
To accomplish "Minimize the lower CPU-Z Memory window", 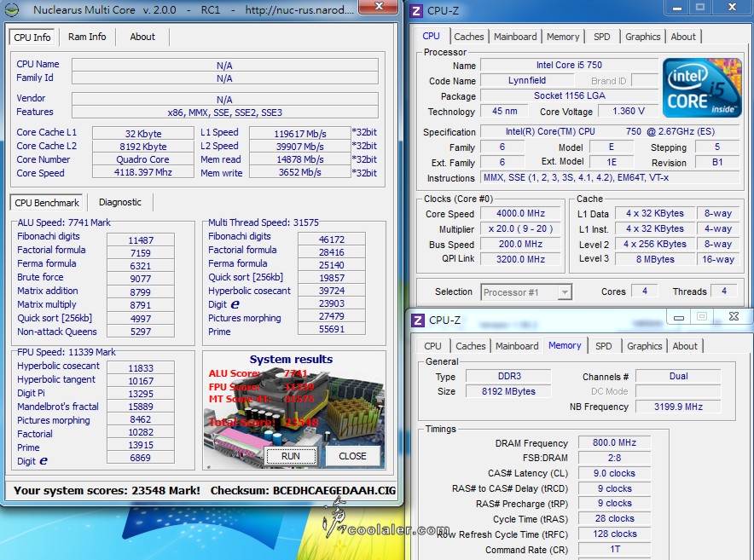I will point(678,317).
